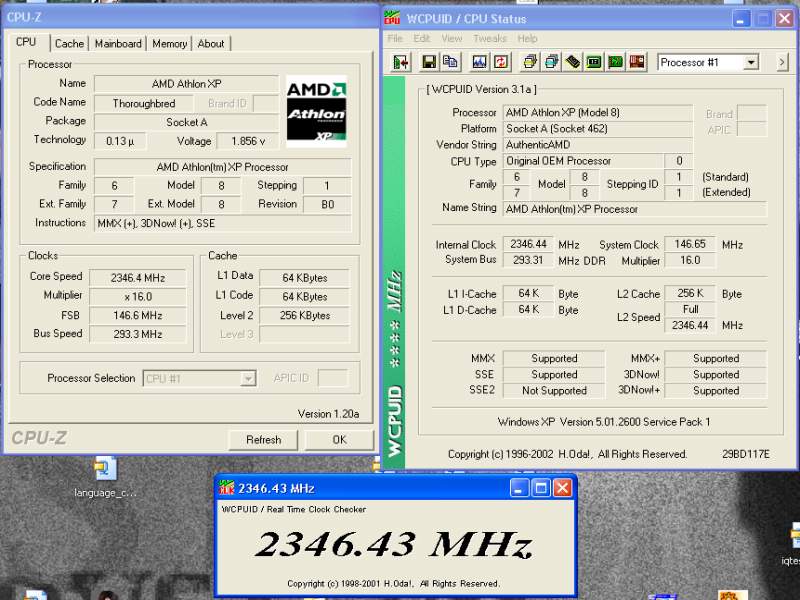Screen dimensions: 800x600
Task: Click the WCPUID System Clock value 146.65
Action: point(690,244)
